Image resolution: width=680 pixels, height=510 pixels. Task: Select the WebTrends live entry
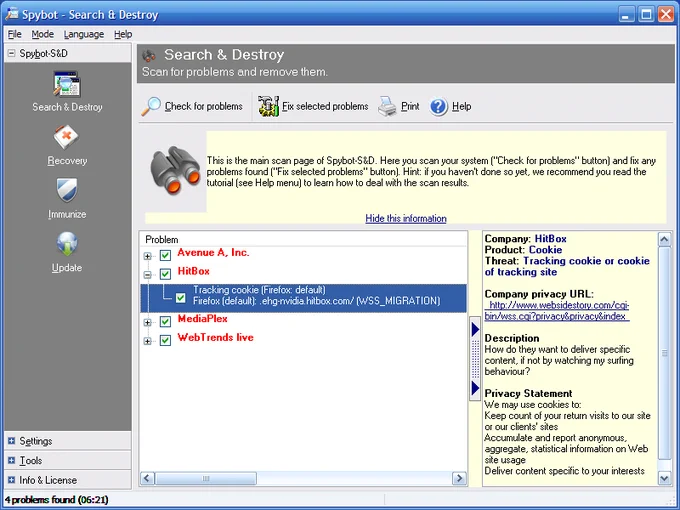click(x=216, y=337)
